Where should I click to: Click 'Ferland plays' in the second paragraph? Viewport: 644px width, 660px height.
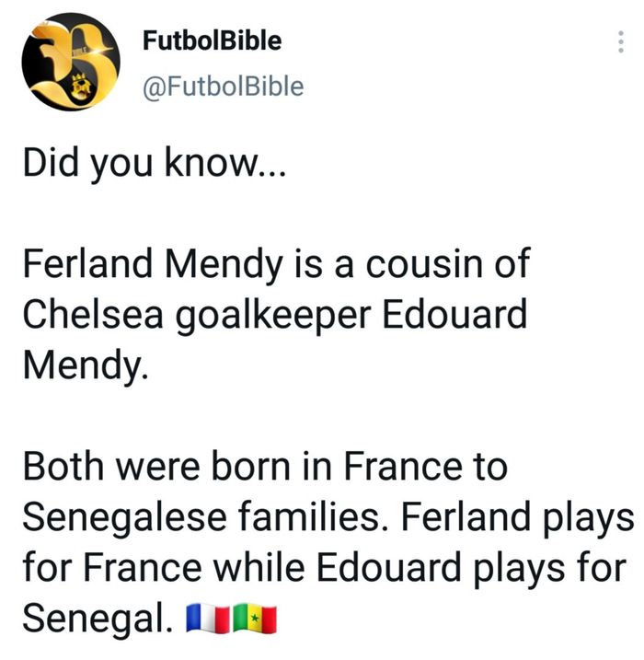click(535, 517)
